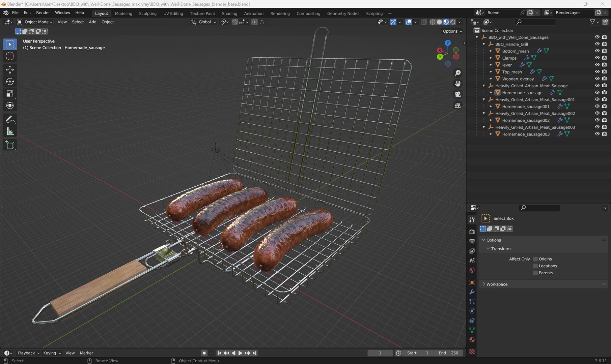Select the Scale tool
611x364 pixels.
(10, 94)
